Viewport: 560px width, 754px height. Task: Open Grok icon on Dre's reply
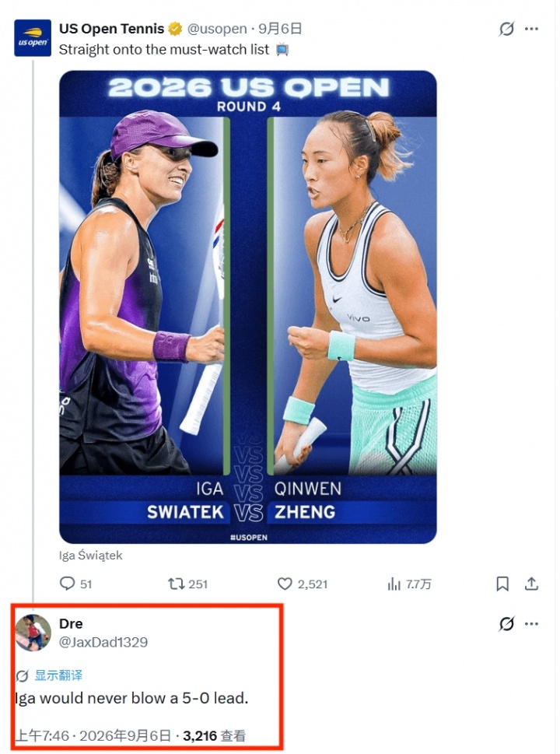(506, 624)
